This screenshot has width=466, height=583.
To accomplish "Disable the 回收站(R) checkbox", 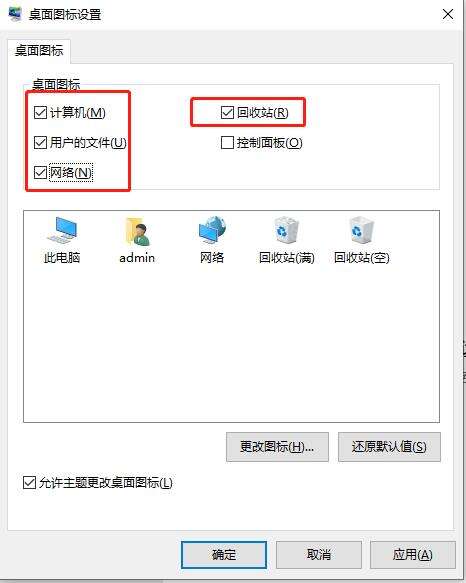I will [x=227, y=113].
